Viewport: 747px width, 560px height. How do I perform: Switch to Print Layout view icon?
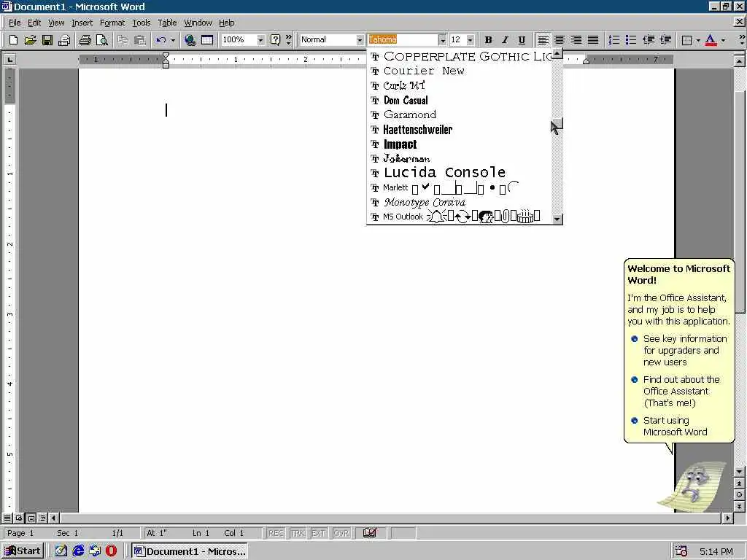pyautogui.click(x=31, y=518)
